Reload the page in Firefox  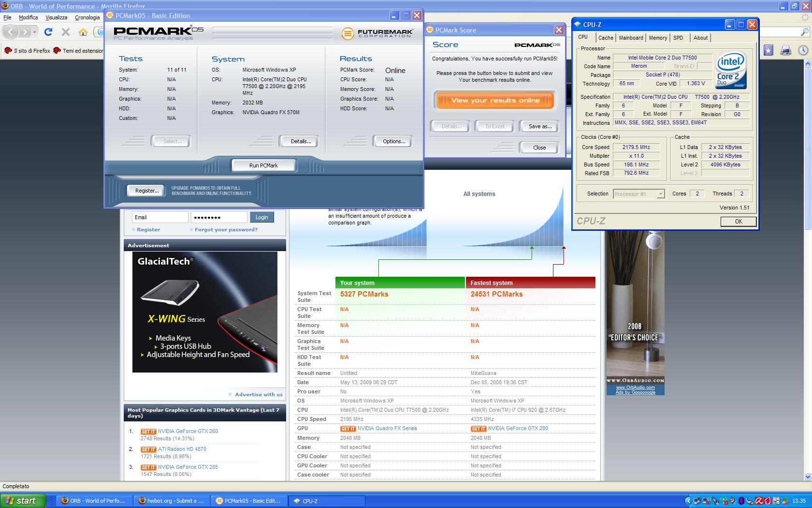tap(48, 32)
